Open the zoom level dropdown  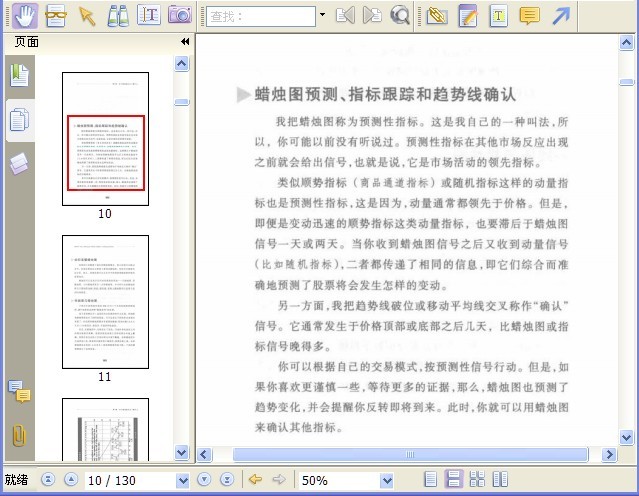(x=387, y=481)
